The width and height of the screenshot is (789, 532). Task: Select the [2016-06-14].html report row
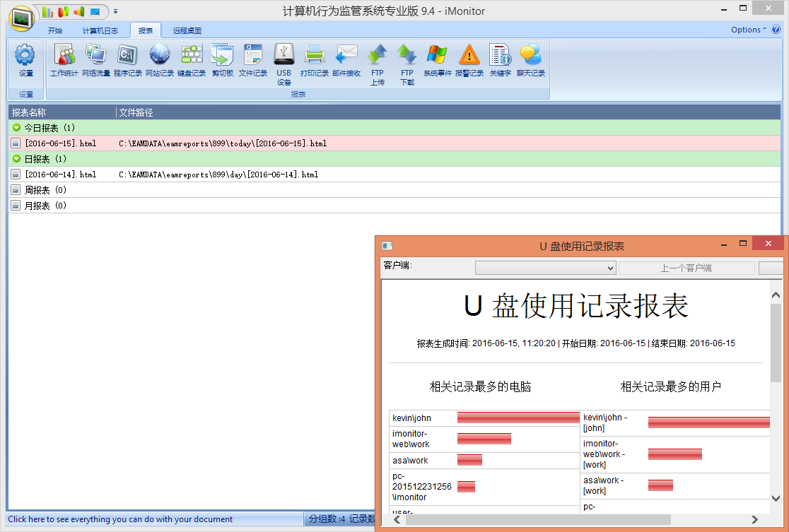coord(60,175)
